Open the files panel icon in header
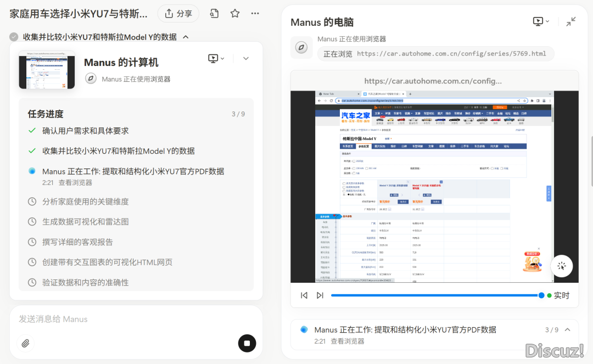 coord(215,14)
